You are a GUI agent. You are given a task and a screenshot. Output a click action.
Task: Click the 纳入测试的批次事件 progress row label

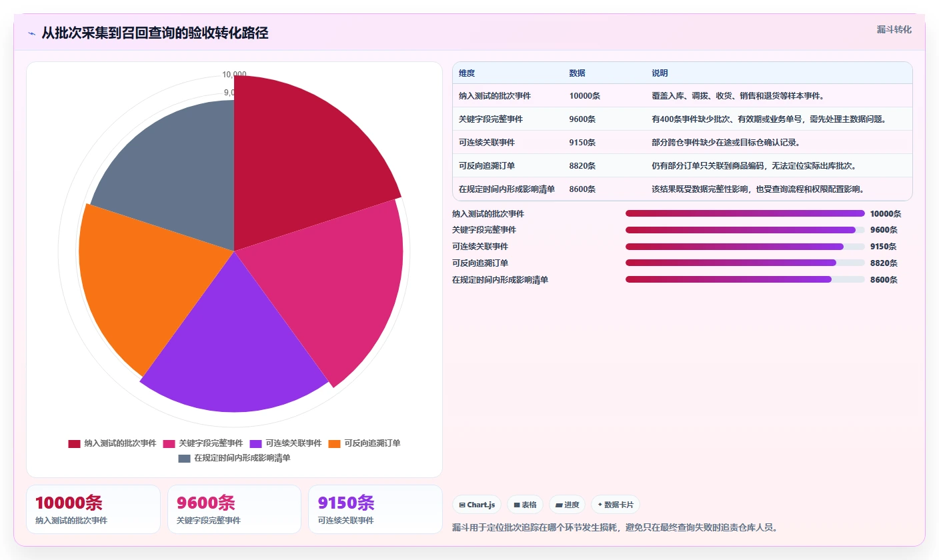tap(488, 214)
